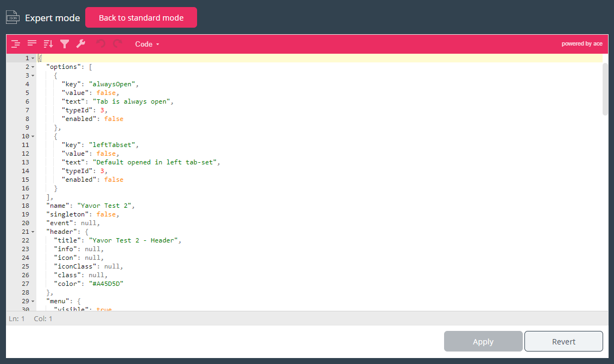Fold the "options" array on line 2
Viewport: 614px width, 364px height.
coord(33,67)
